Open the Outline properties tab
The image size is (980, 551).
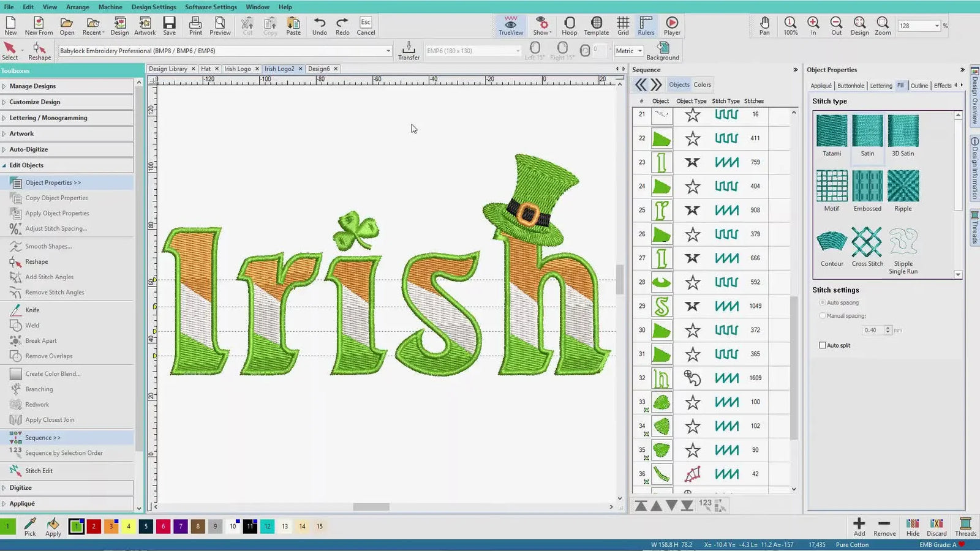coord(919,86)
